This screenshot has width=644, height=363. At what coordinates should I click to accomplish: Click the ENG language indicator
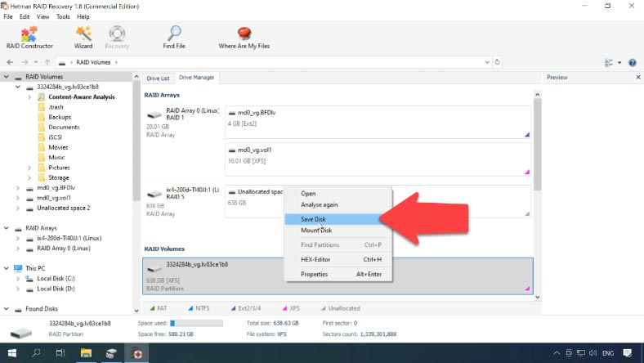pos(608,352)
